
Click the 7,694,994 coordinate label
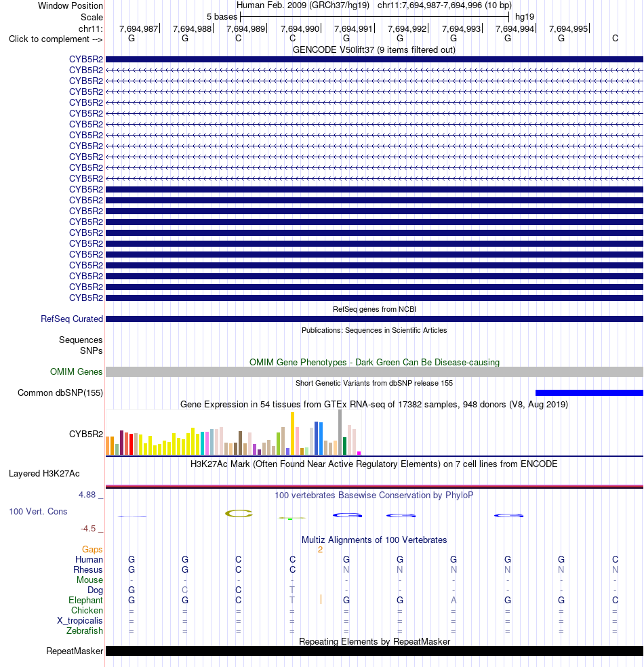[x=515, y=28]
